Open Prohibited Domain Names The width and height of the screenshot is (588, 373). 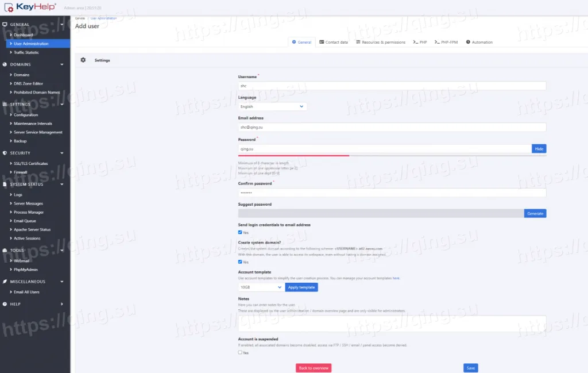tap(37, 93)
